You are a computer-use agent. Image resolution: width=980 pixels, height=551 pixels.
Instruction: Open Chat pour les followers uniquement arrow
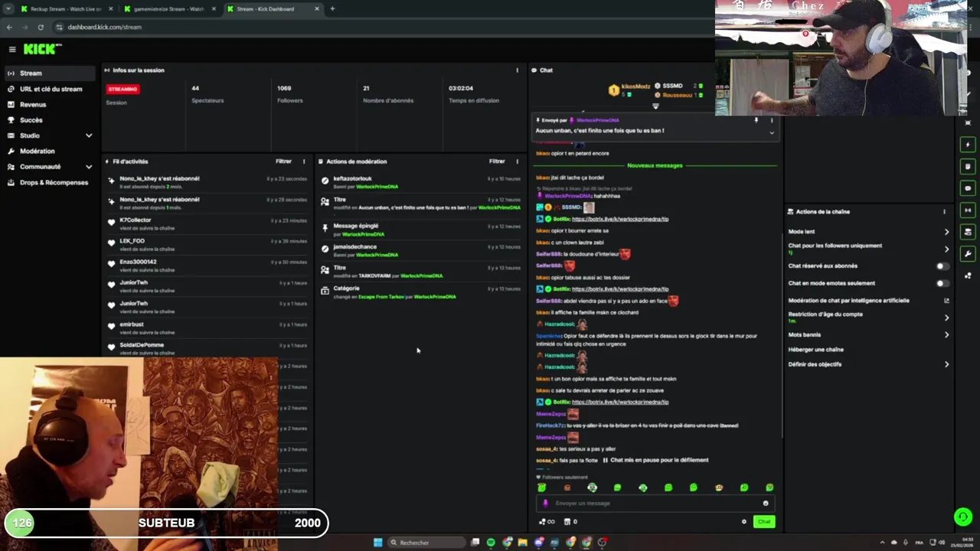coord(946,249)
